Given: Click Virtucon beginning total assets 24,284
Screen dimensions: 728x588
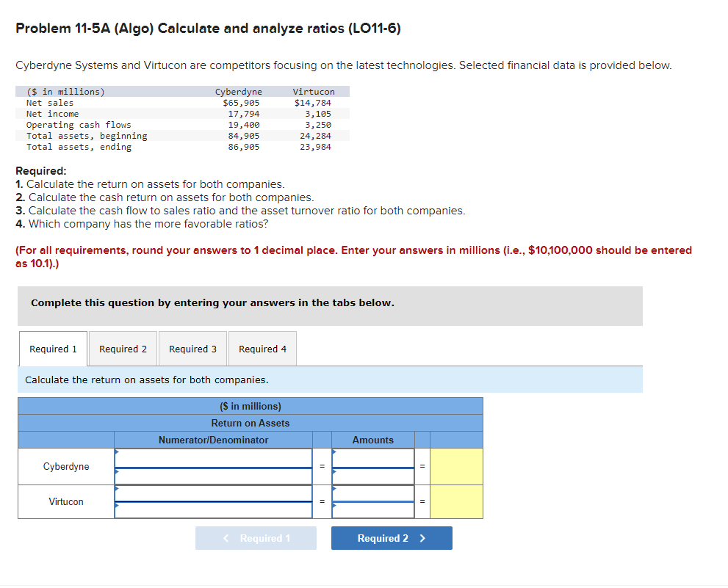Looking at the screenshot, I should [x=315, y=136].
